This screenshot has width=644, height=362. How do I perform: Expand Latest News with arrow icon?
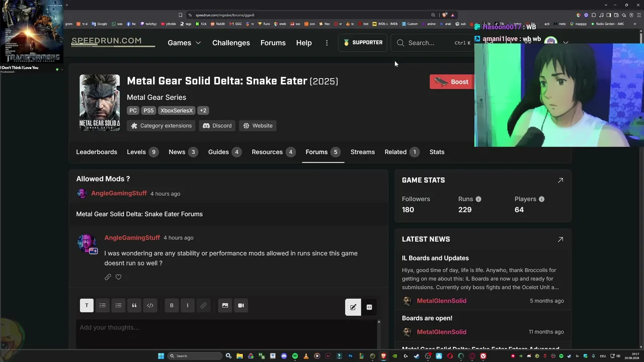[x=560, y=239]
